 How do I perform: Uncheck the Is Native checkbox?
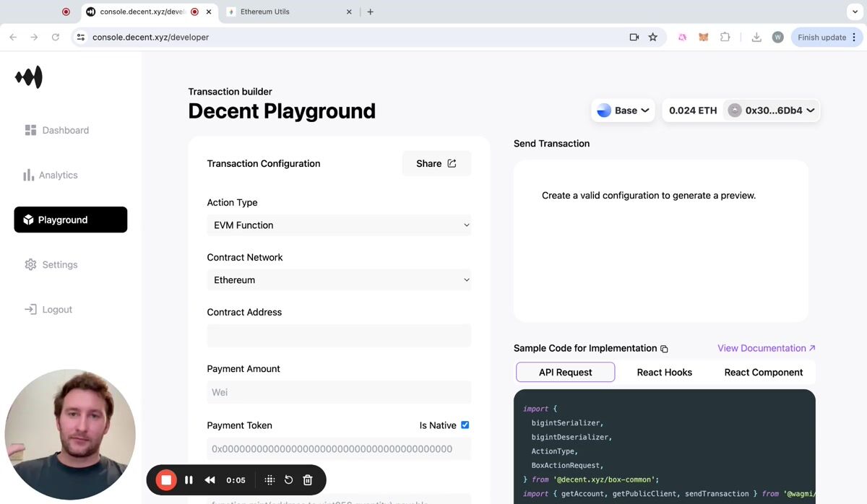(465, 425)
